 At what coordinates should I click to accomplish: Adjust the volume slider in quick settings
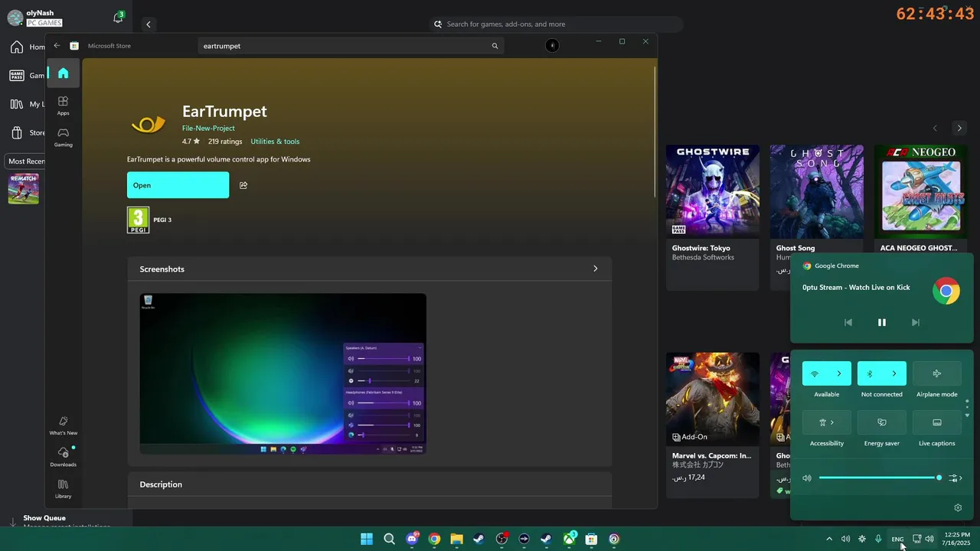880,478
